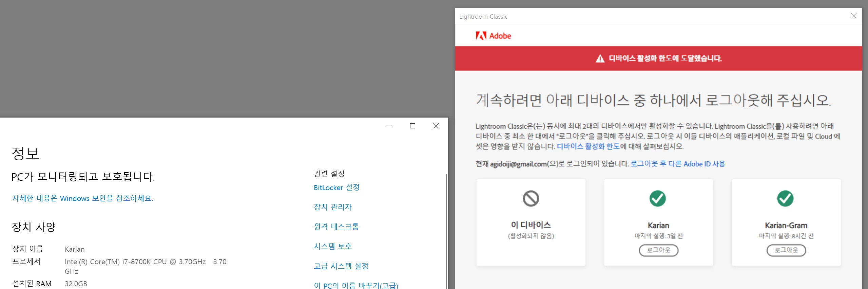Click green checkmark icon on Karian-Gram card
Image resolution: width=868 pixels, height=289 pixels.
click(x=785, y=198)
